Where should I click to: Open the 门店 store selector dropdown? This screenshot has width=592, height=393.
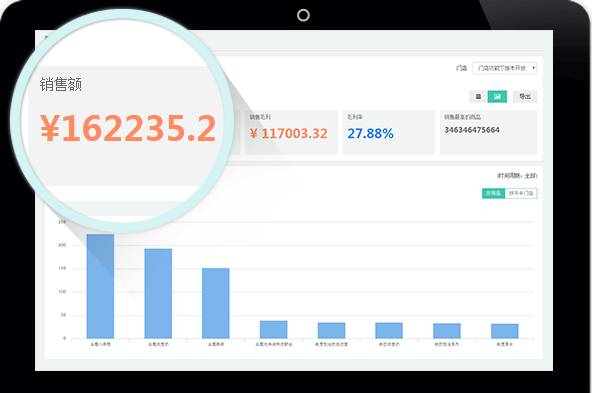505,68
